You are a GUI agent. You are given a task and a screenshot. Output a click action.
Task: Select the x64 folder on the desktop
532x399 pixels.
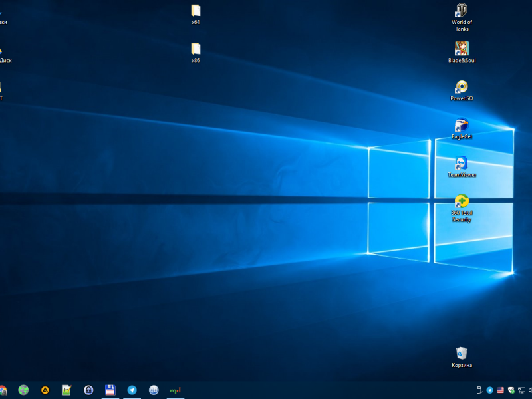click(196, 14)
